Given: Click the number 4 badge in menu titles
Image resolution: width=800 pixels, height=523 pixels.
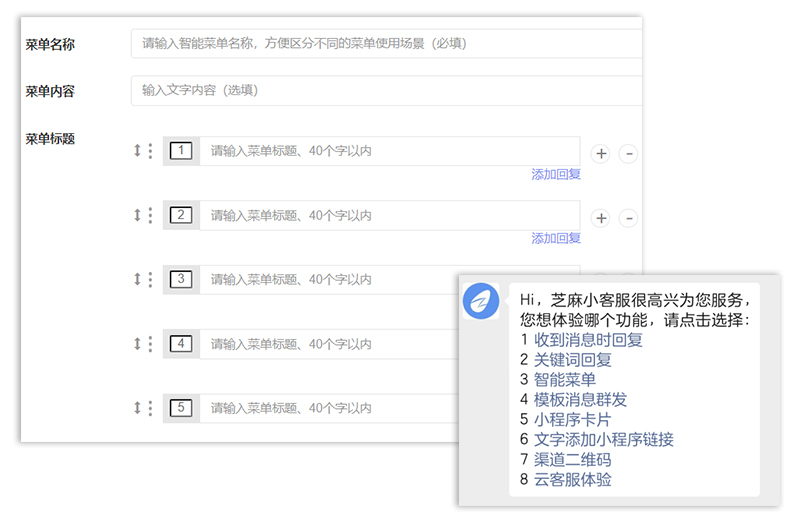Looking at the screenshot, I should click(181, 343).
